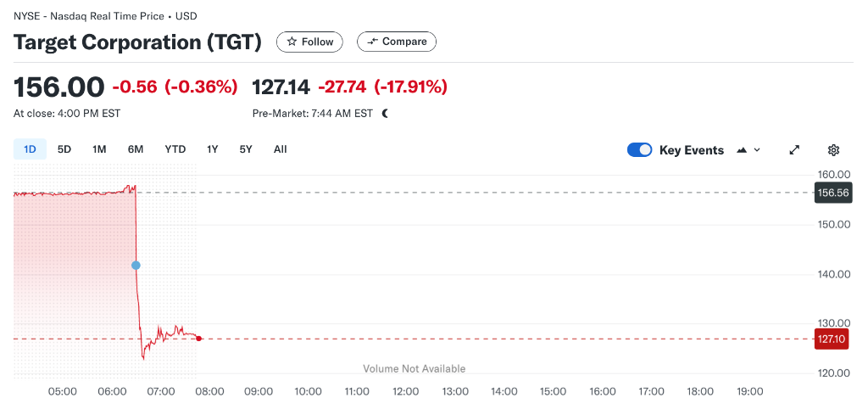Select the 5Y range tab
The image size is (868, 409).
[246, 149]
